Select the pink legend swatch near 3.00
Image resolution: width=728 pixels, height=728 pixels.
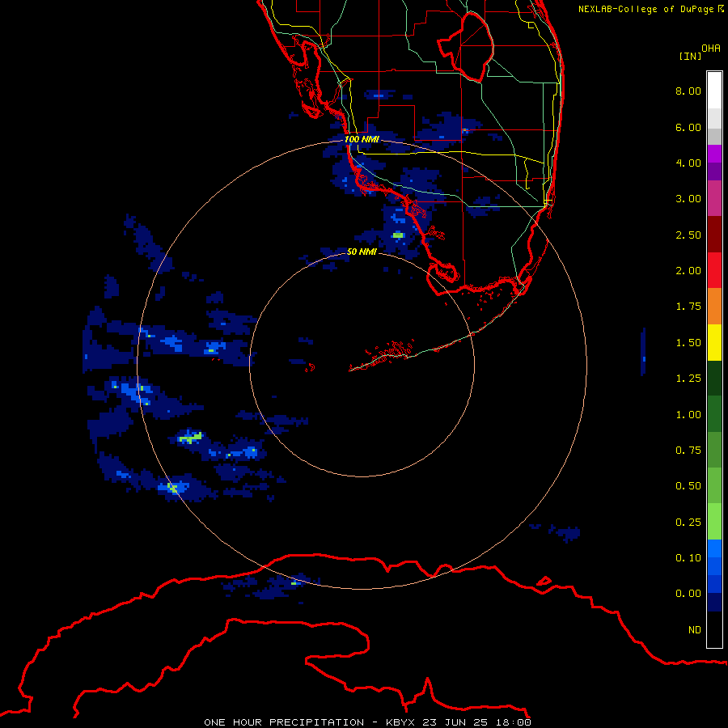tap(714, 198)
